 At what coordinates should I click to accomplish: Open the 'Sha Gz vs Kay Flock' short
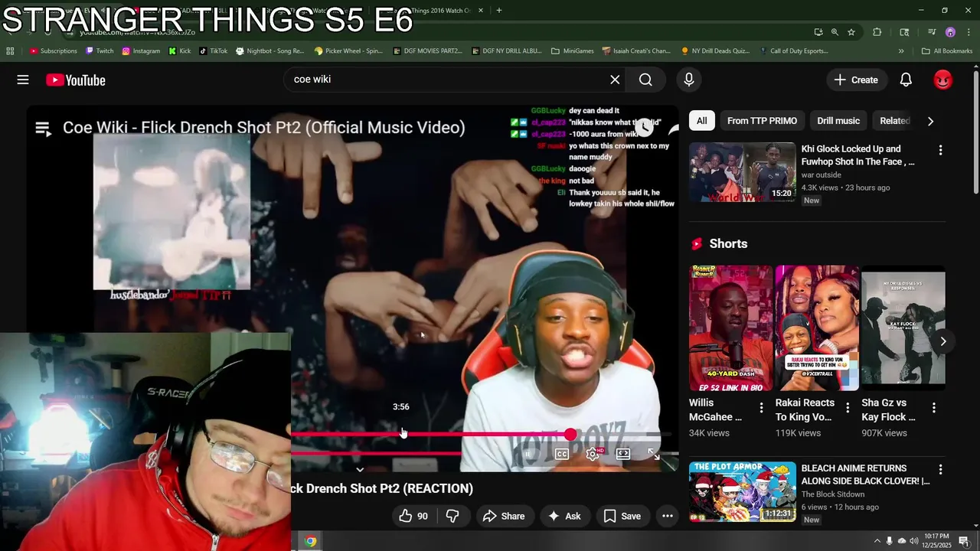(x=903, y=328)
